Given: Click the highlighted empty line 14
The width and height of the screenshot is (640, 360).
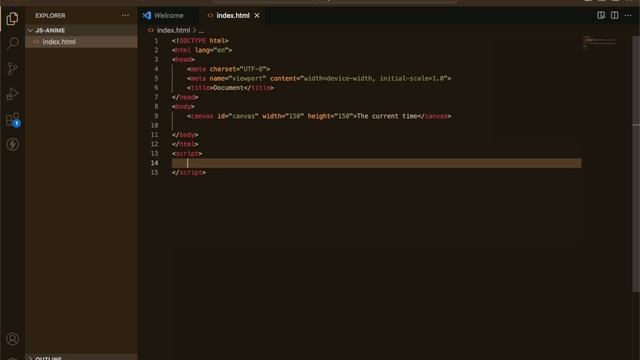Looking at the screenshot, I should tap(376, 163).
